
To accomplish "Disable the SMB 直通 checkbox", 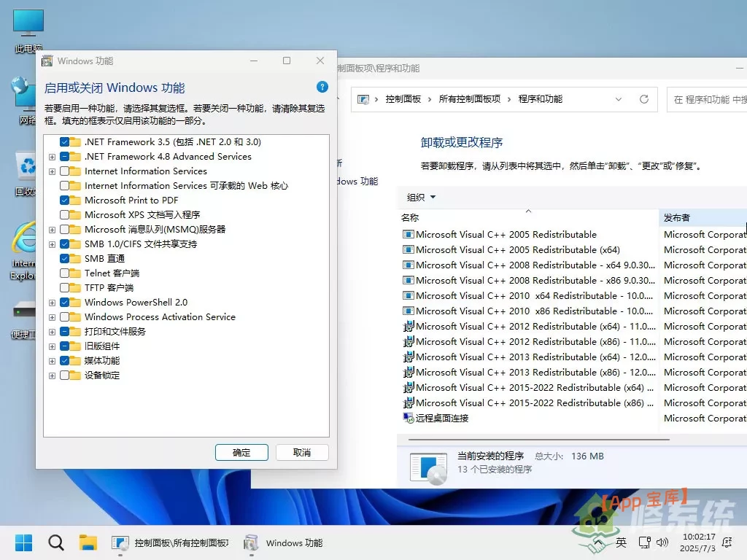I will coord(66,258).
